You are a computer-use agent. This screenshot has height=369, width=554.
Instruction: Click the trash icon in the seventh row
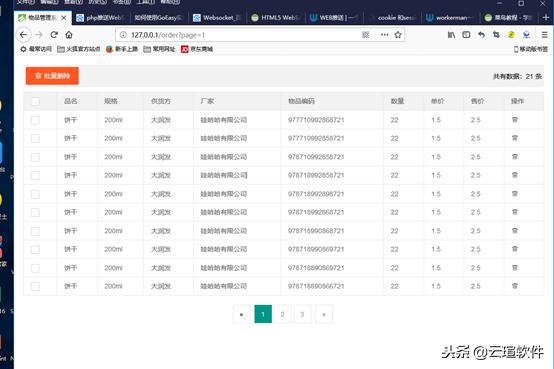pyautogui.click(x=515, y=230)
